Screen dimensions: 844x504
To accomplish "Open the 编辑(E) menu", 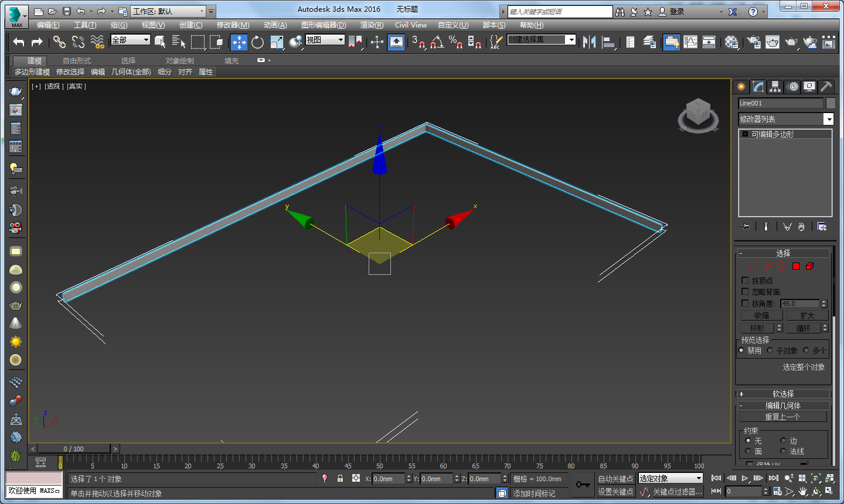I will [48, 25].
